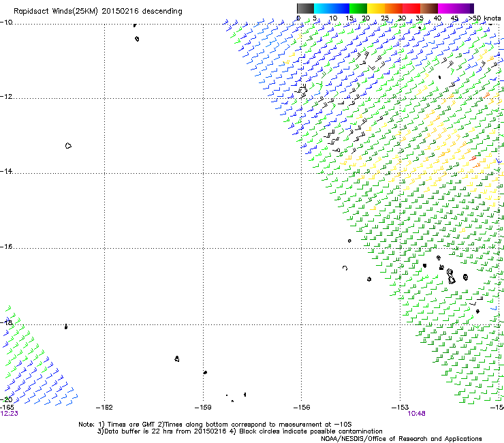Image resolution: width=504 pixels, height=443 pixels.
Task: Click the red 30-35 knots legend segment
Action: [411, 8]
